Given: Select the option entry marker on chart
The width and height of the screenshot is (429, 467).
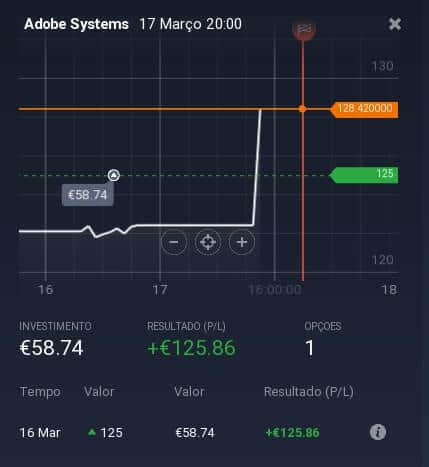Looking at the screenshot, I should click(x=114, y=175).
